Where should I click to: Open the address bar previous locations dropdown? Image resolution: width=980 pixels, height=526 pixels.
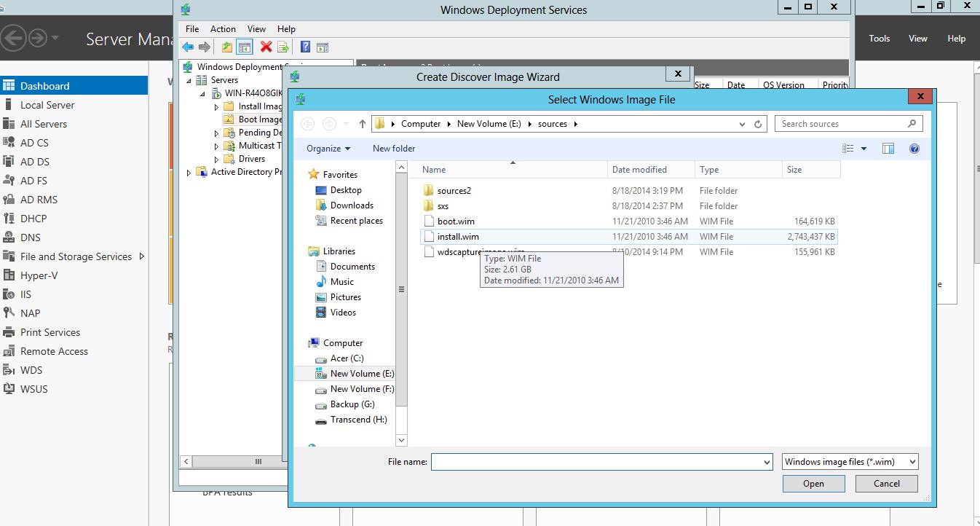pyautogui.click(x=742, y=124)
